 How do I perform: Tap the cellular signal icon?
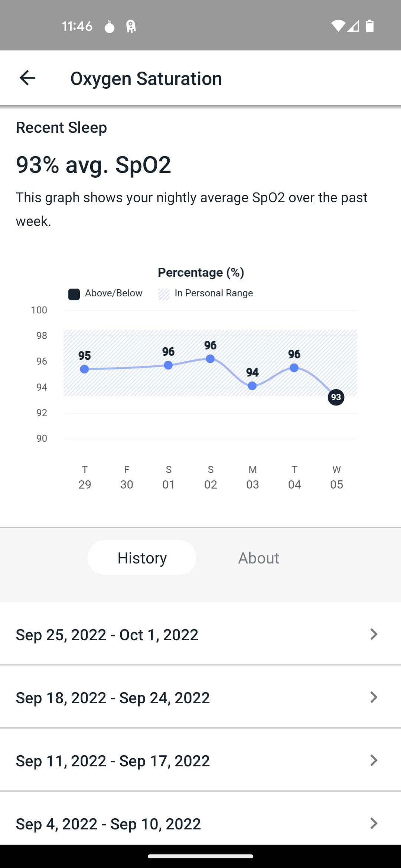(x=353, y=26)
